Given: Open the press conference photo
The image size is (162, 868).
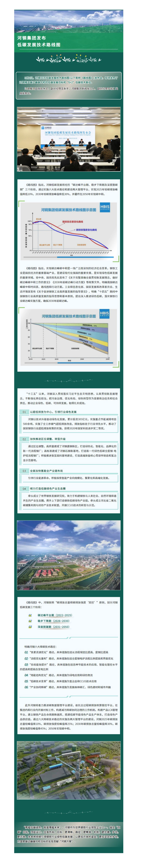Looking at the screenshot, I should [69, 139].
